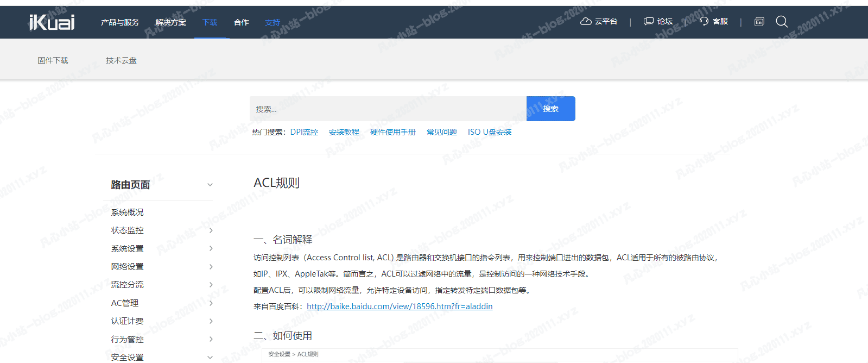The width and height of the screenshot is (868, 363).
Task: Select the 下载 nav item
Action: tap(210, 22)
